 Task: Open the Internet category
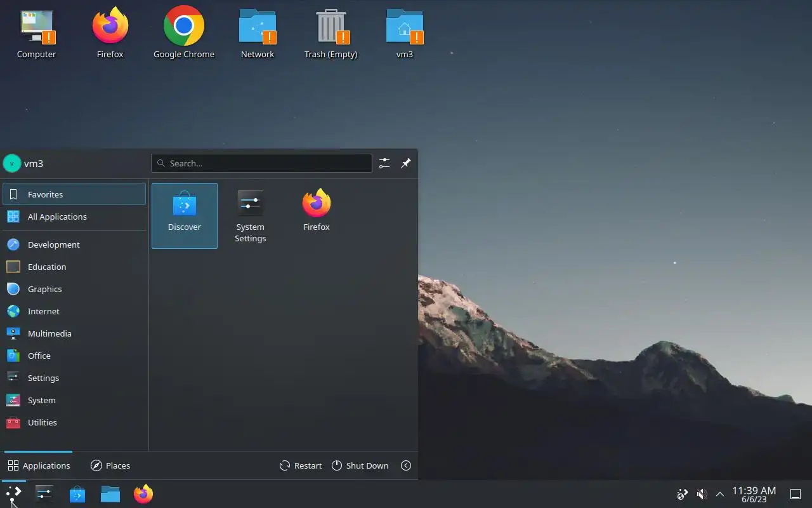coord(74,311)
